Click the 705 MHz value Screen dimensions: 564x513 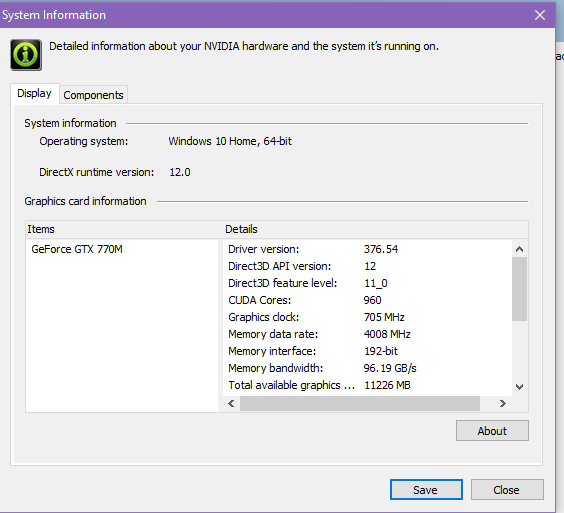tap(384, 317)
